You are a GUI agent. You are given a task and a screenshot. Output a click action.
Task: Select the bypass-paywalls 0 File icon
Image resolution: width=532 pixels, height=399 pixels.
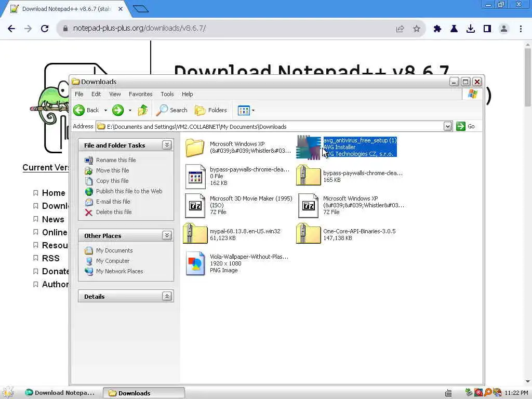tap(195, 177)
